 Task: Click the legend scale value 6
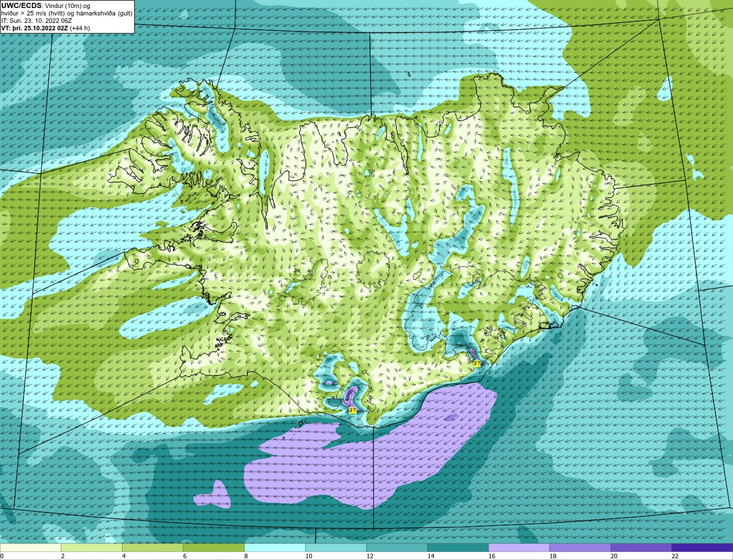click(185, 556)
